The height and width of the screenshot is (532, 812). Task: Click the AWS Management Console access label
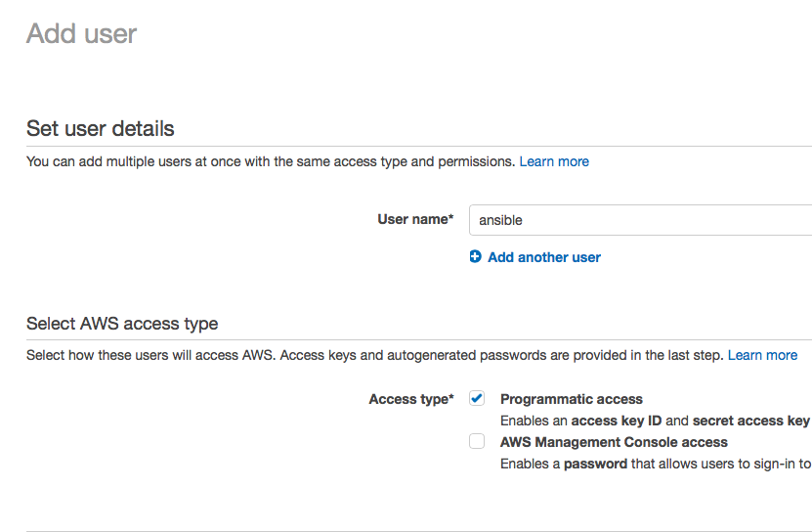[614, 442]
